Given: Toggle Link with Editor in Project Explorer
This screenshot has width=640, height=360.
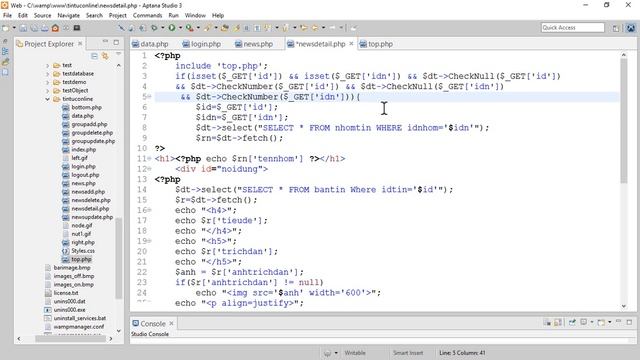Looking at the screenshot, I should 105,56.
